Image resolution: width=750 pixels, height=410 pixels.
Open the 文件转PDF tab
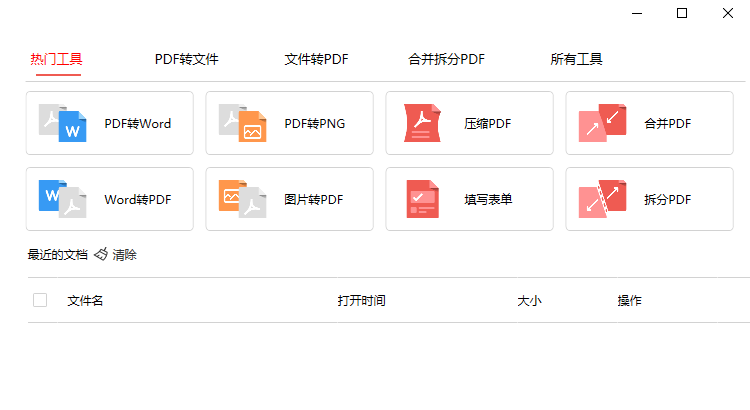316,59
